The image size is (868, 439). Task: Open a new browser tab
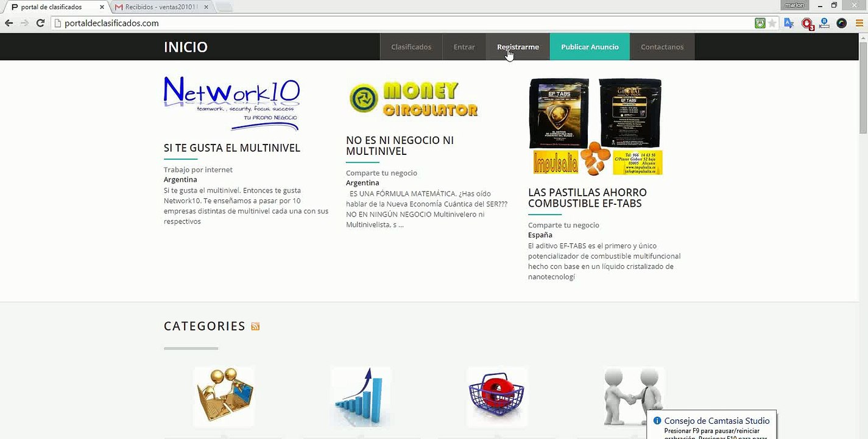tap(224, 7)
